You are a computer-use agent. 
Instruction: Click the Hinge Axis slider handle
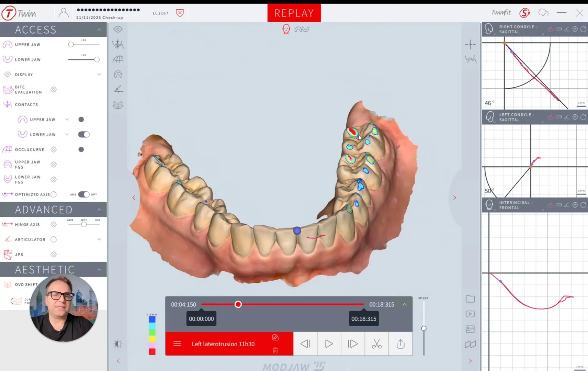pyautogui.click(x=84, y=224)
